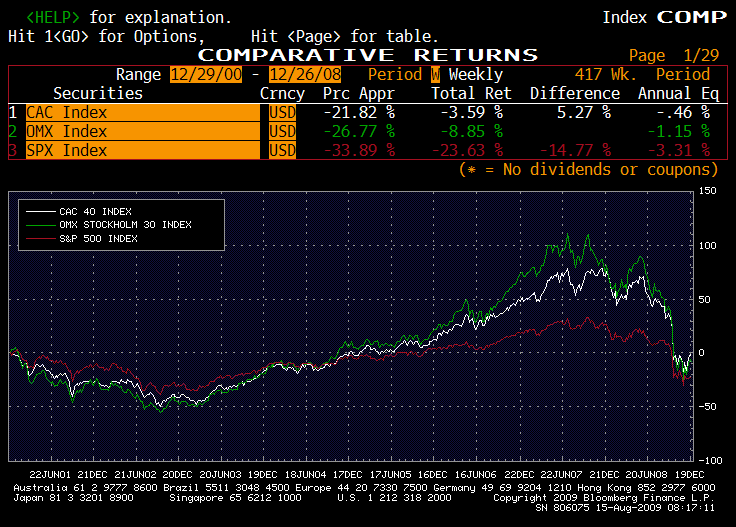Click the Crncy column header

click(283, 93)
